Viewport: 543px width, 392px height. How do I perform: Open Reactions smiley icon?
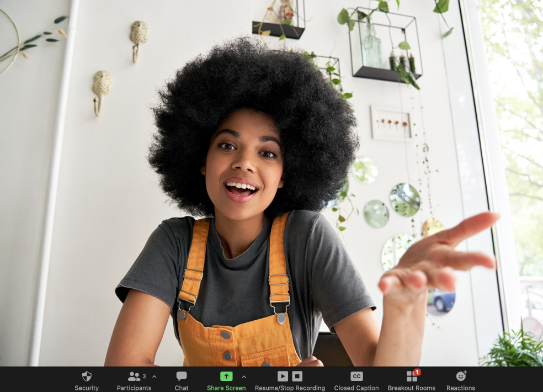(461, 375)
